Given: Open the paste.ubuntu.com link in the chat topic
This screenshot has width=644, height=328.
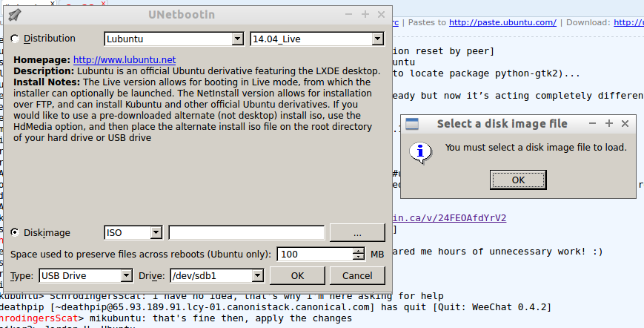Looking at the screenshot, I should (502, 22).
